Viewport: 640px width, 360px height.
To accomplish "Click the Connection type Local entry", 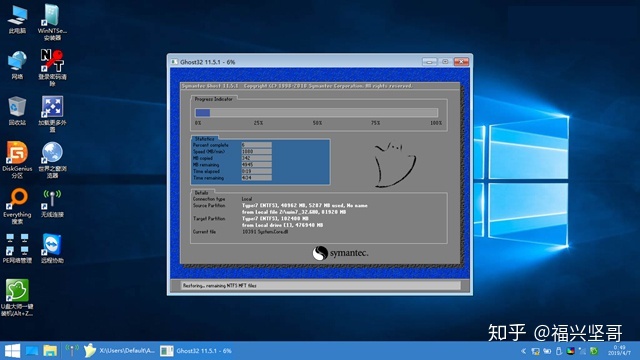I will [x=247, y=199].
